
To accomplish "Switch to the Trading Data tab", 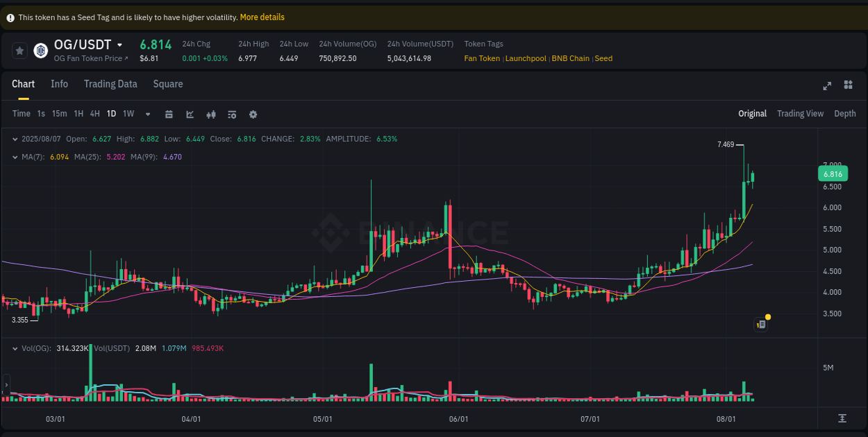I will (110, 84).
